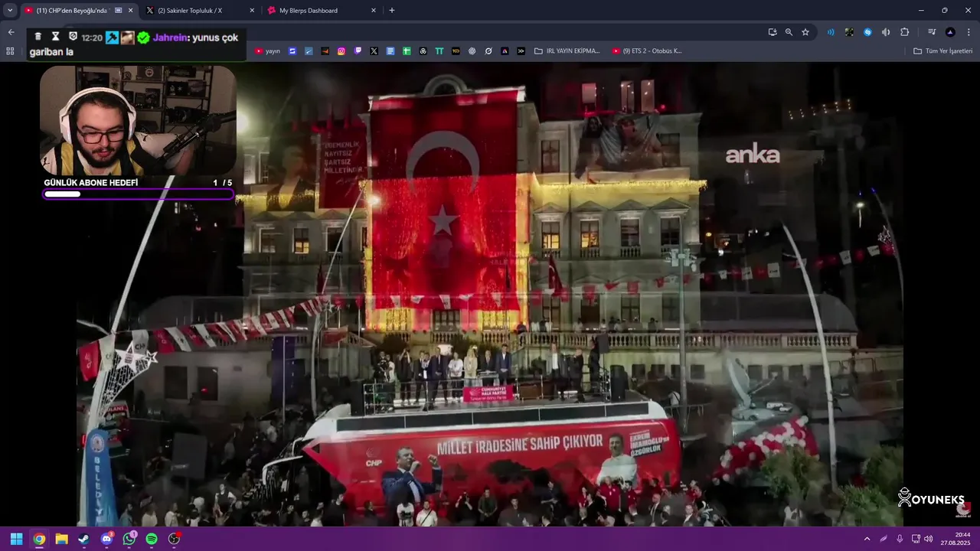Open the Windows Start menu

click(16, 539)
